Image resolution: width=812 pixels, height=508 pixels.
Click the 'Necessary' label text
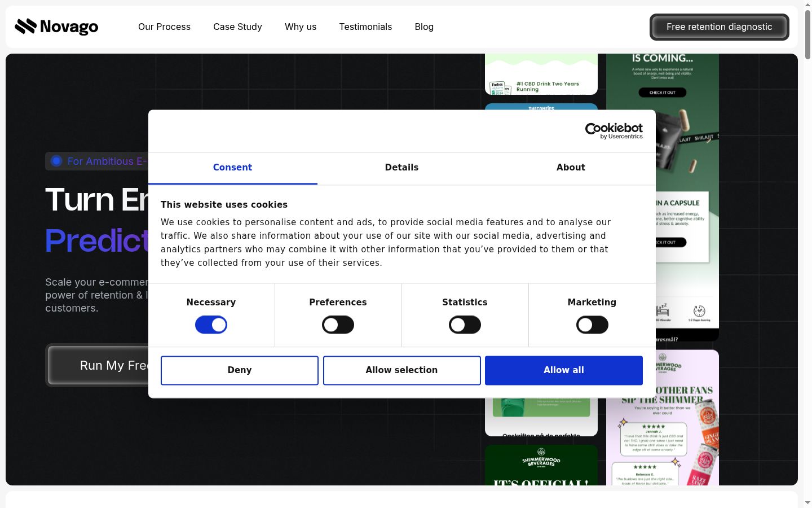coord(211,302)
